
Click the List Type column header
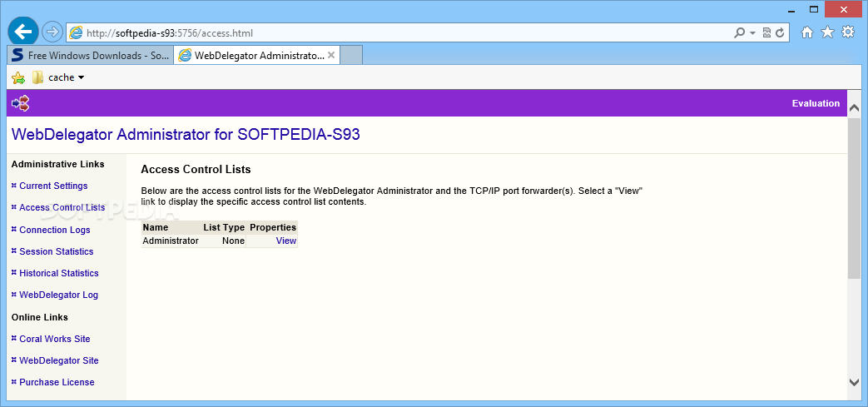[x=224, y=227]
